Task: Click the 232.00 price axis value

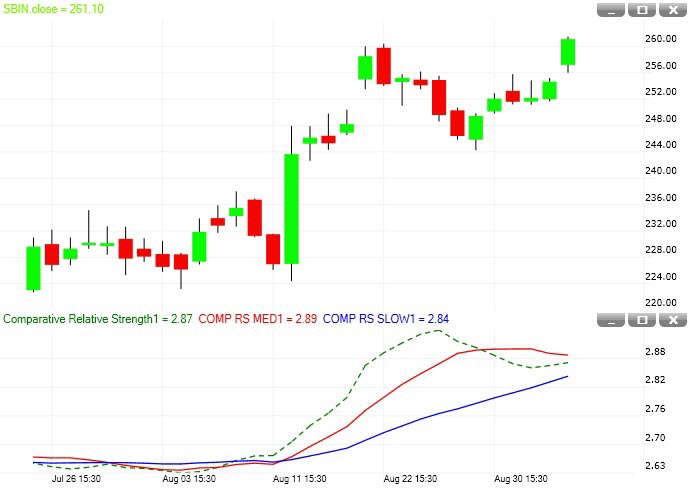Action: tap(660, 223)
